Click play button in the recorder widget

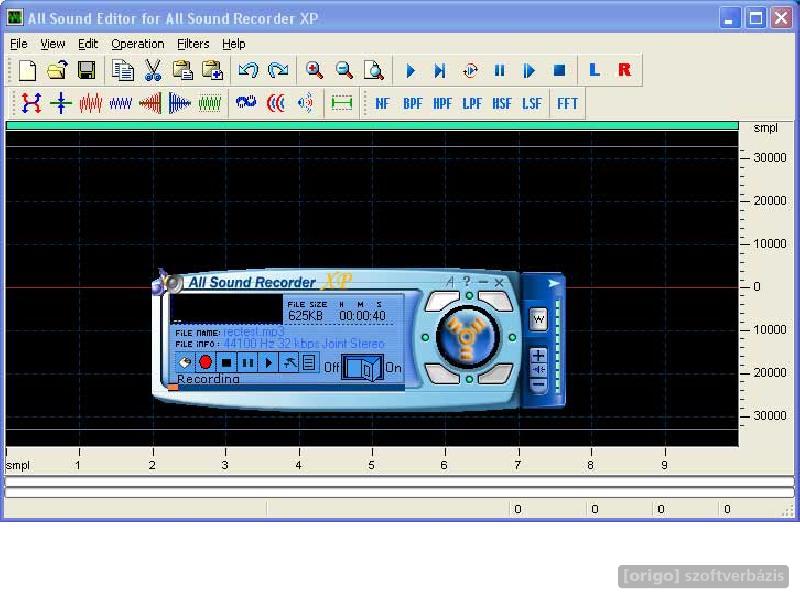coord(268,363)
